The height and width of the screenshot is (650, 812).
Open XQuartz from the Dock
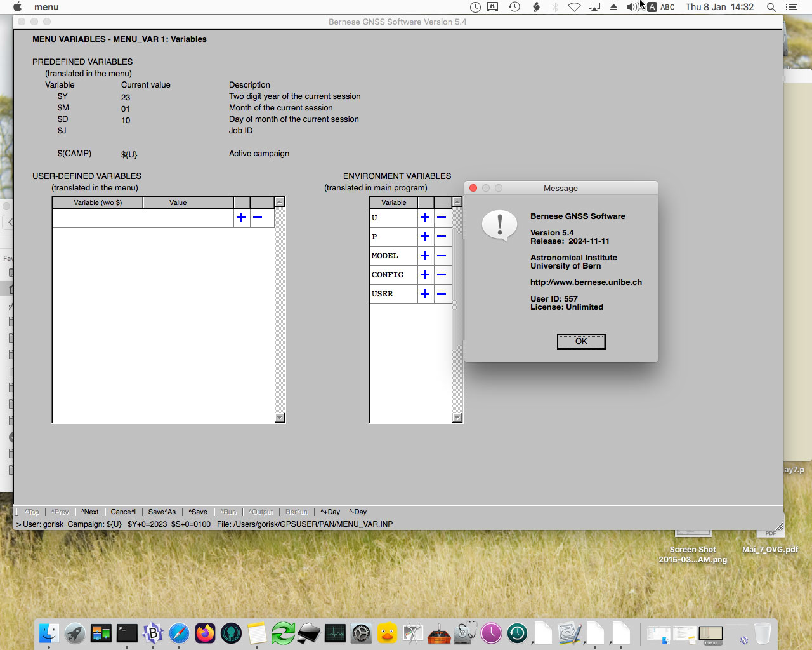413,633
